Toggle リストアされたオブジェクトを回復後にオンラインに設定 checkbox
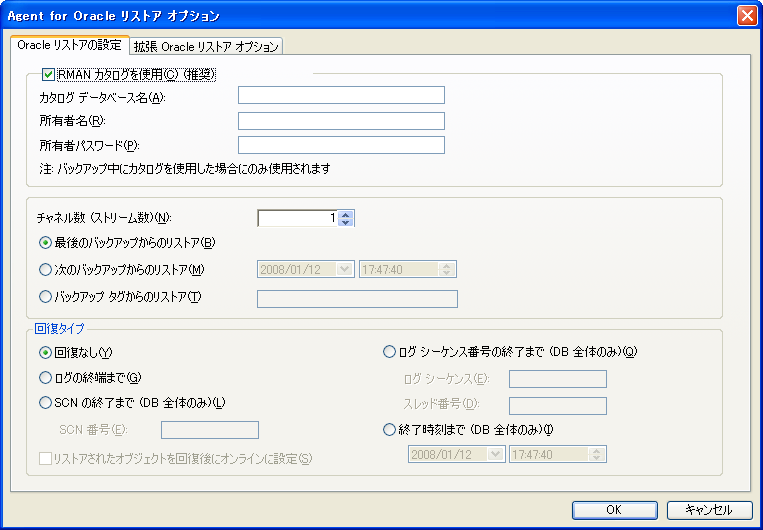This screenshot has height=530, width=763. [x=45, y=458]
